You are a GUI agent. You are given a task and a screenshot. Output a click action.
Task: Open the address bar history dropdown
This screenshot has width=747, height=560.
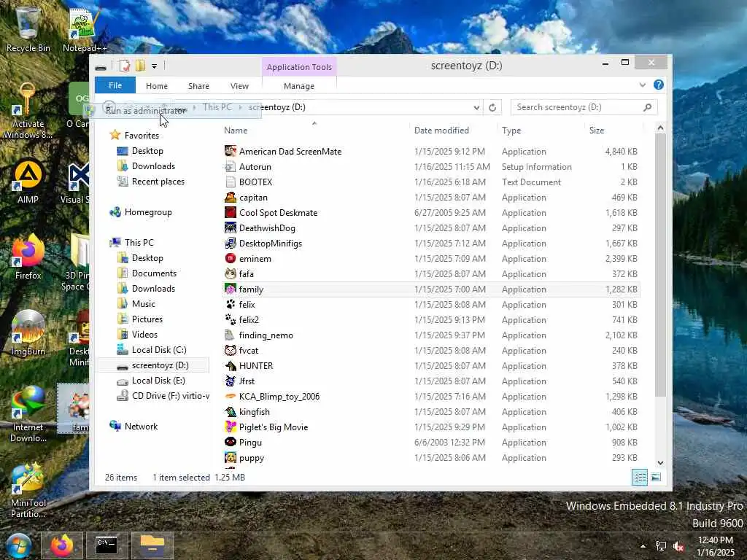pyautogui.click(x=476, y=108)
